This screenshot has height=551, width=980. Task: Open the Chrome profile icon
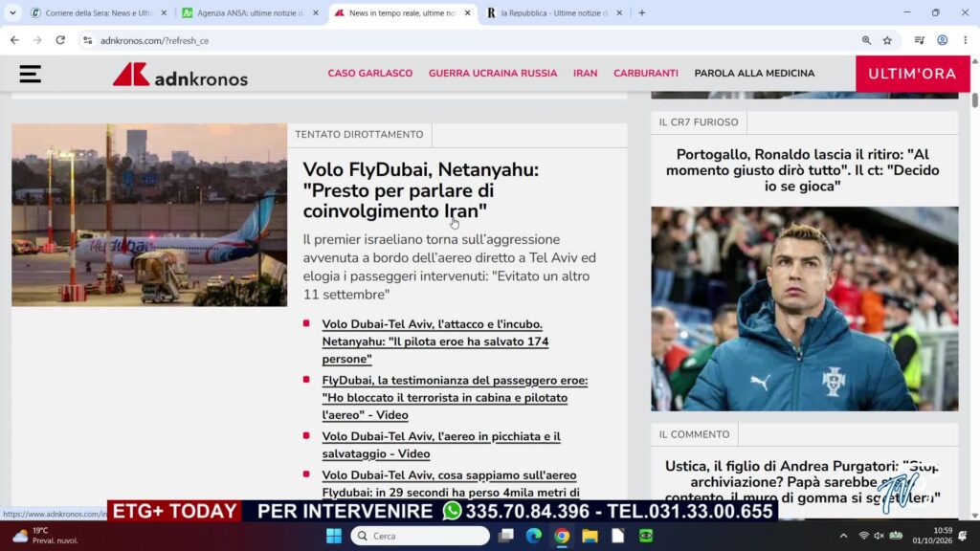pos(943,40)
